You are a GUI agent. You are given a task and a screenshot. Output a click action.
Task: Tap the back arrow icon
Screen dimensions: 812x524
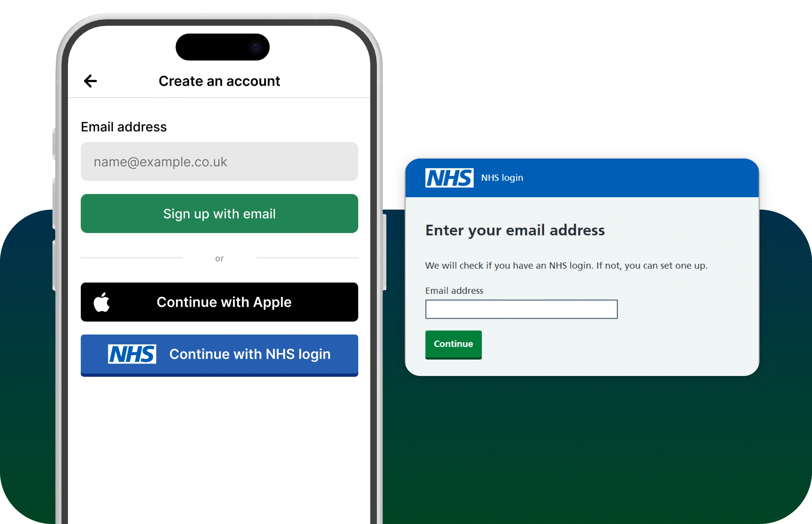click(90, 81)
